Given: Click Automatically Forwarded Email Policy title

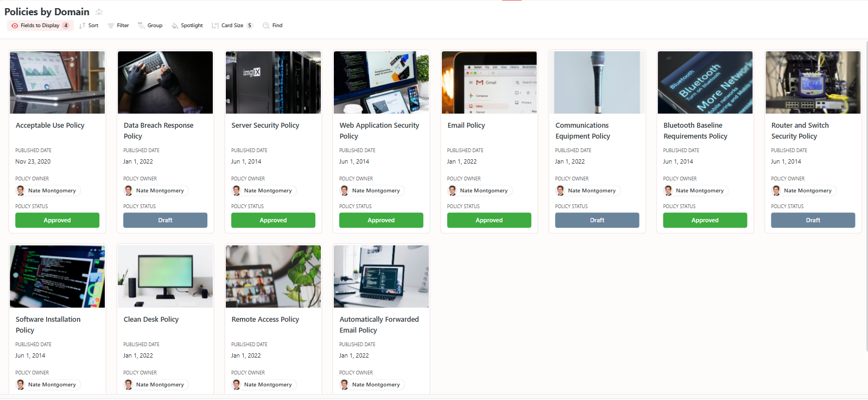Looking at the screenshot, I should (379, 325).
